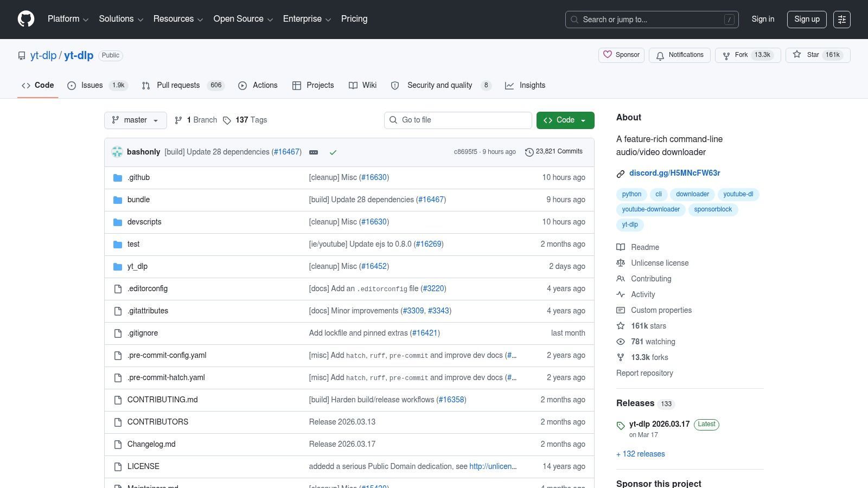Expand the Platform menu

pyautogui.click(x=68, y=19)
